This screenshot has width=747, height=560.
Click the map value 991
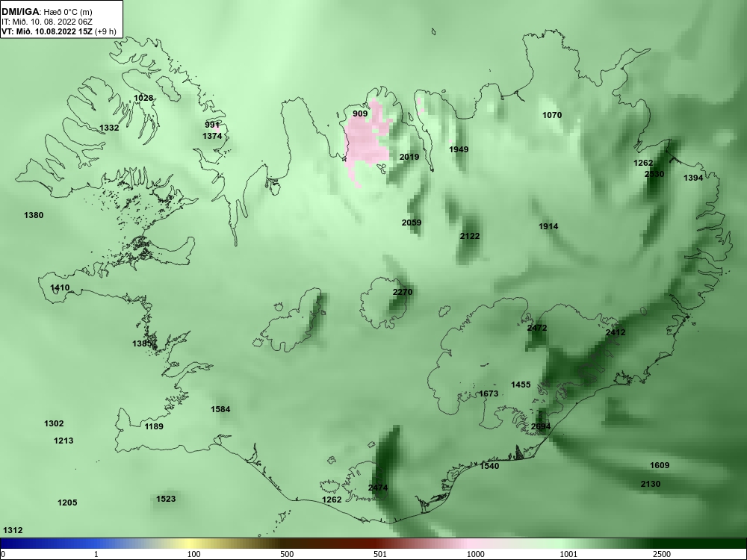[212, 125]
